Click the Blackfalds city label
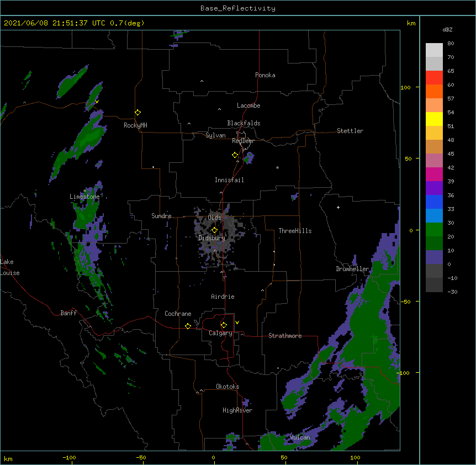Viewport: 476px width, 465px height. pyautogui.click(x=244, y=123)
